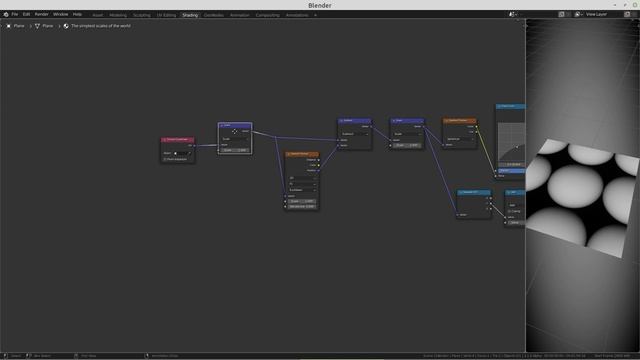640x360 pixels.
Task: Click the Object field in Texture Coordinate node
Action: coord(182,153)
